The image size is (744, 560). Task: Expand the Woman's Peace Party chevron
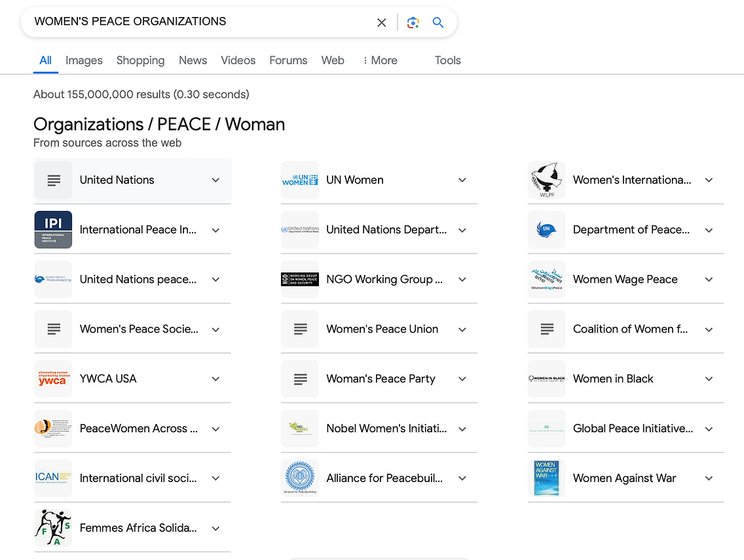coord(462,379)
